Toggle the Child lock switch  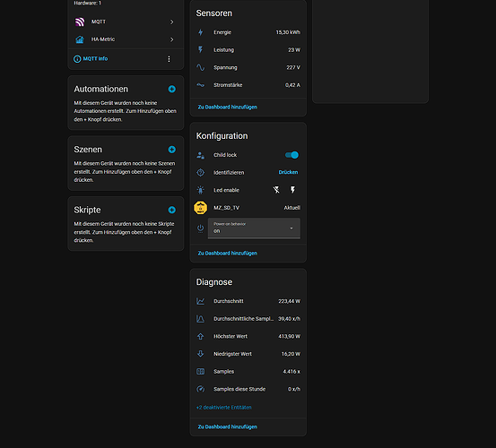pyautogui.click(x=292, y=155)
